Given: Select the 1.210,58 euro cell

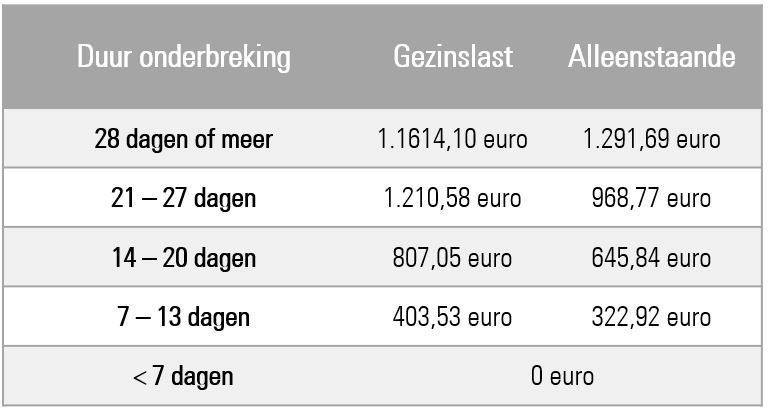Looking at the screenshot, I should click(x=452, y=199).
